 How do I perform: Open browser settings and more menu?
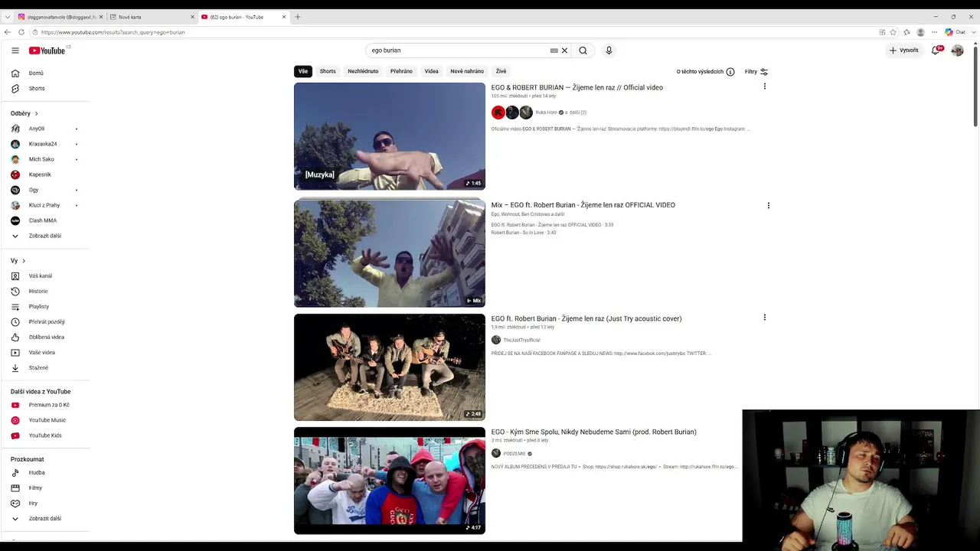coord(934,32)
